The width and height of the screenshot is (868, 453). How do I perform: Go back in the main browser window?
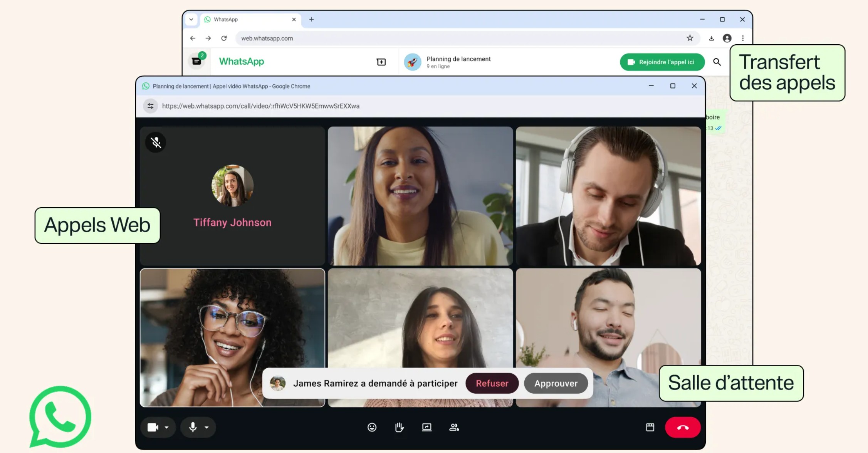coord(193,38)
